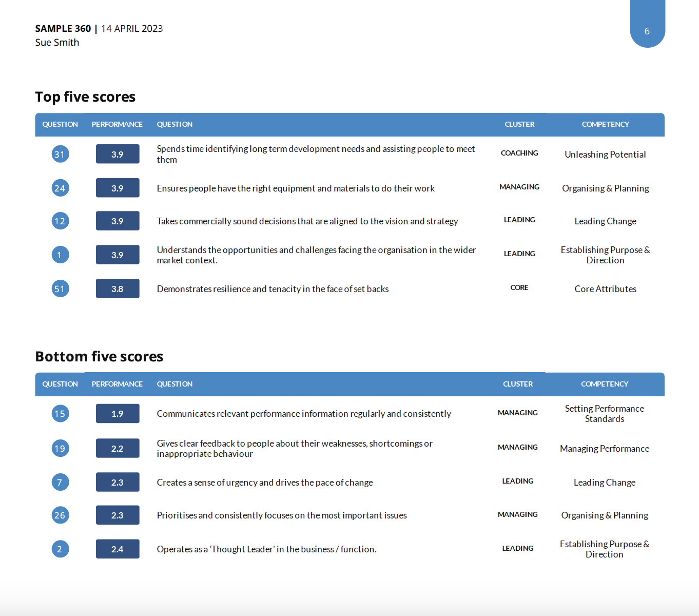699x616 pixels.
Task: Click the question number 7 circle
Action: click(x=60, y=482)
